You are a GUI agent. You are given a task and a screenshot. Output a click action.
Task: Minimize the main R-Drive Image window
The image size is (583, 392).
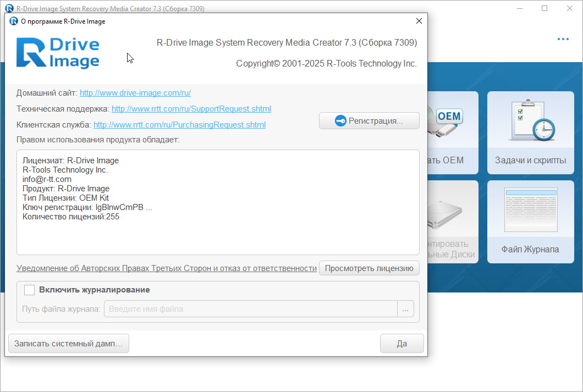[x=520, y=8]
